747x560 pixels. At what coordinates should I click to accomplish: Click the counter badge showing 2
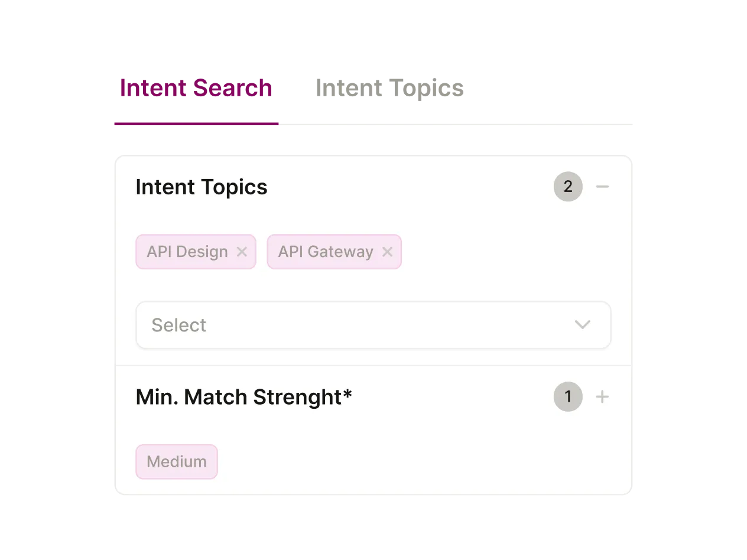click(x=568, y=187)
